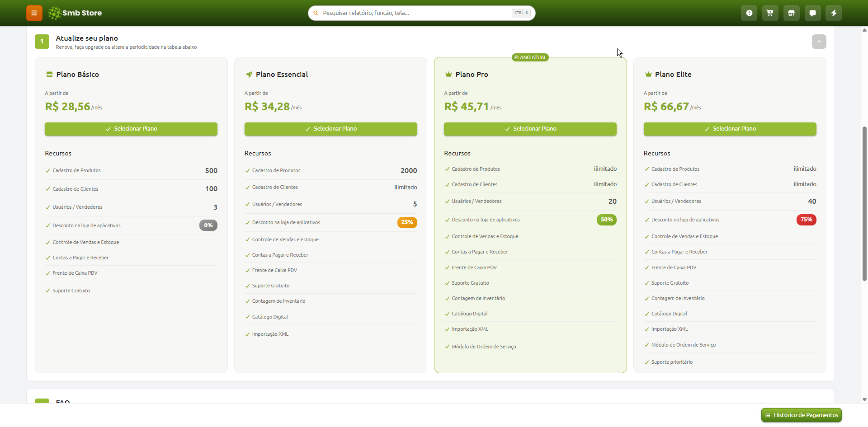Viewport: 868px width, 427px height.
Task: Click the PLANO ATUAL badge
Action: pyautogui.click(x=530, y=57)
